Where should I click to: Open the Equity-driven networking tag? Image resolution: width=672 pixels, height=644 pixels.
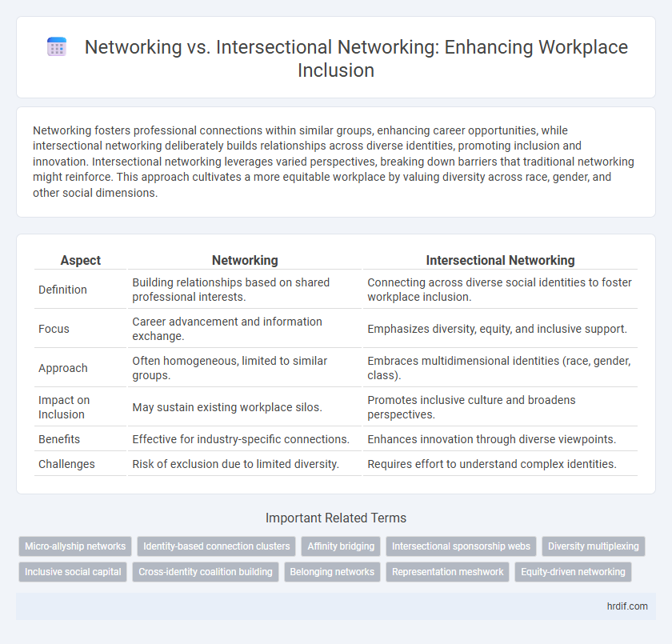pos(573,571)
